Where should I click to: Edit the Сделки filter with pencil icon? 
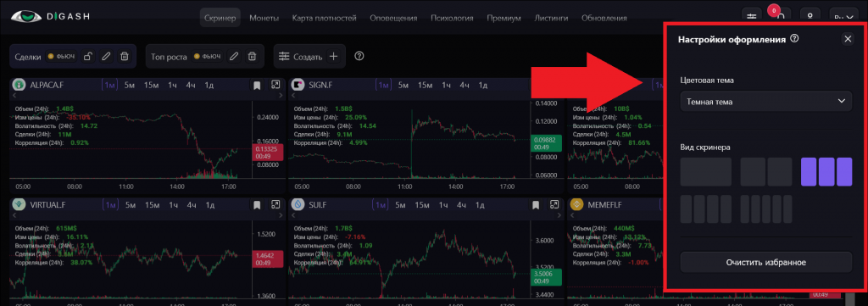coord(106,57)
